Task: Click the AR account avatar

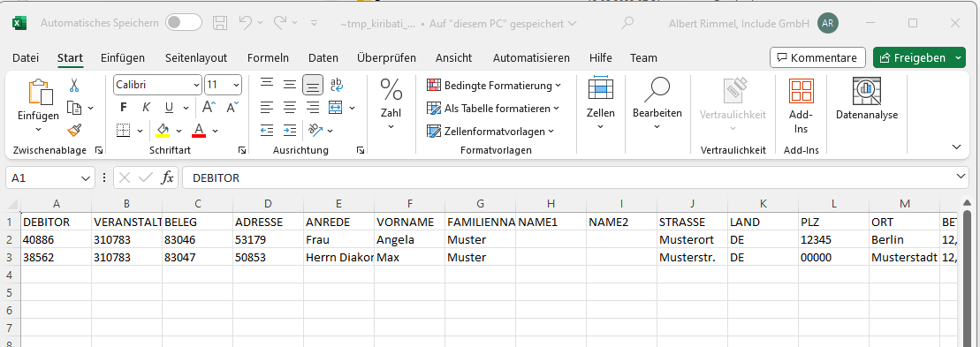Action: 827,23
